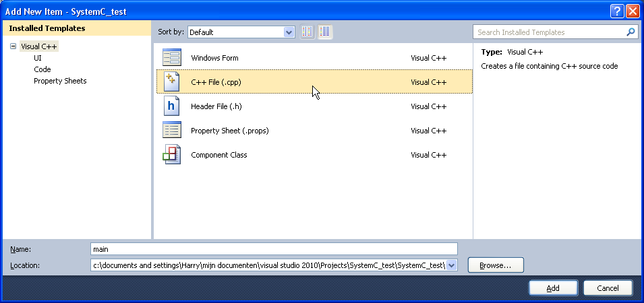Select the C++ File (.cpp) icon
644x303 pixels.
[171, 82]
